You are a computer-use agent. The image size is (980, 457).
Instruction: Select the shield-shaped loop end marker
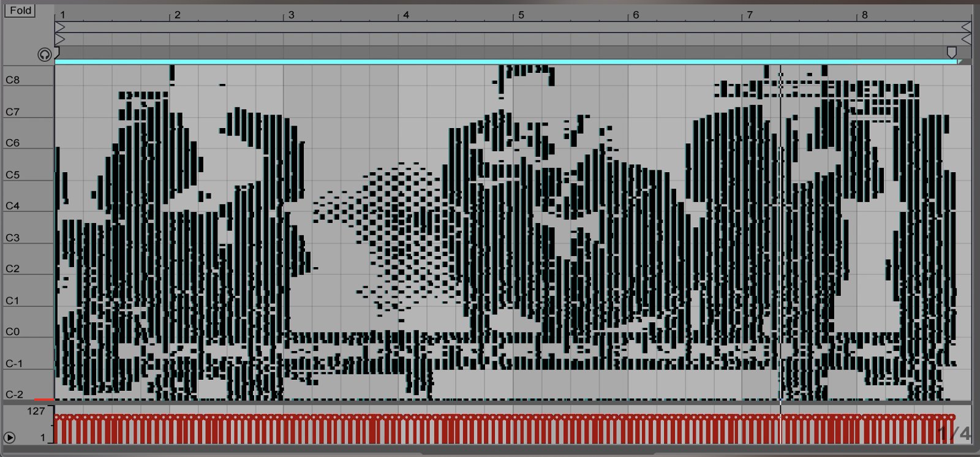[x=951, y=53]
